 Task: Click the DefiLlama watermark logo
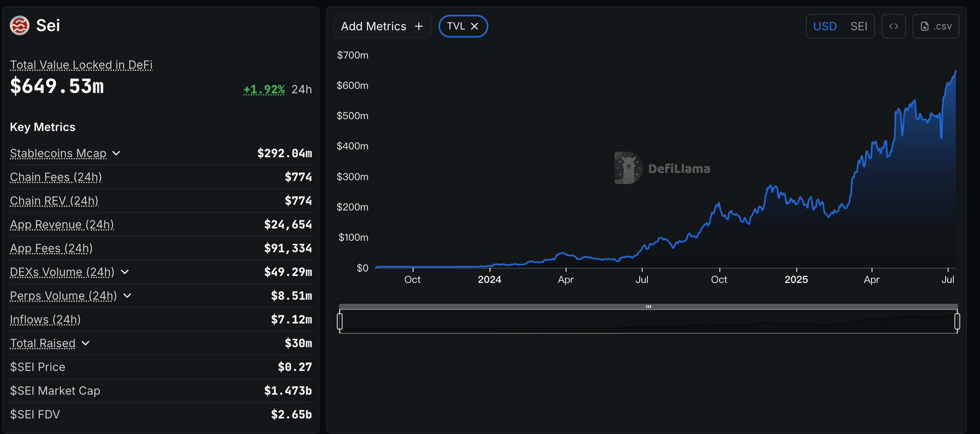click(629, 168)
